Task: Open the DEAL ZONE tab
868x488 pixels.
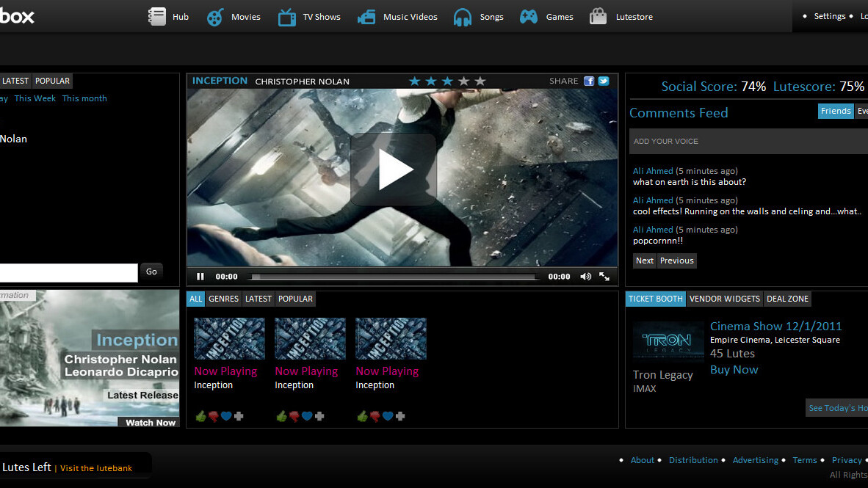Action: (x=787, y=299)
